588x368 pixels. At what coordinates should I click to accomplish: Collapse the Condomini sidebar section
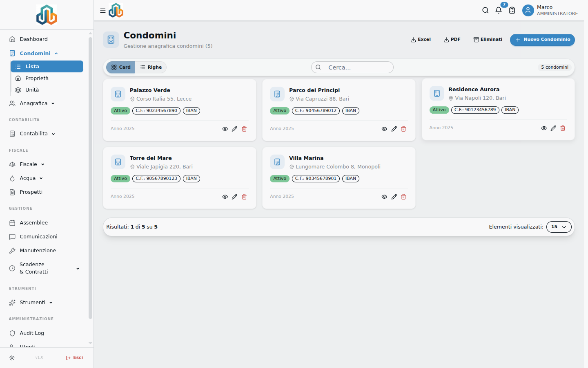pyautogui.click(x=56, y=53)
